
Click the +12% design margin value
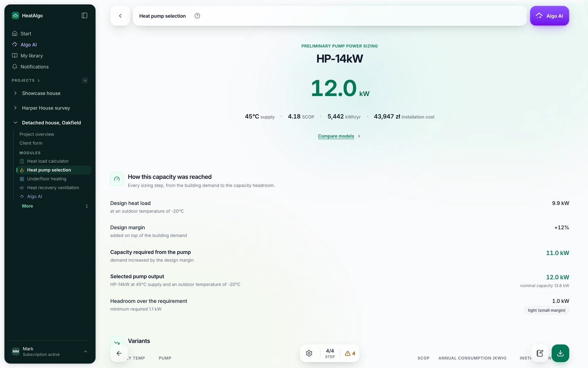tap(562, 227)
